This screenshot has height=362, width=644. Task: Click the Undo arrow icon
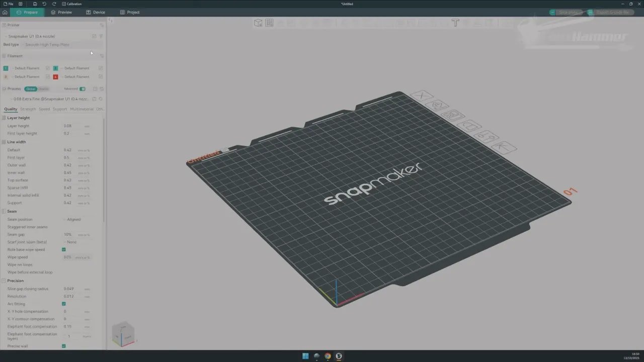(44, 4)
